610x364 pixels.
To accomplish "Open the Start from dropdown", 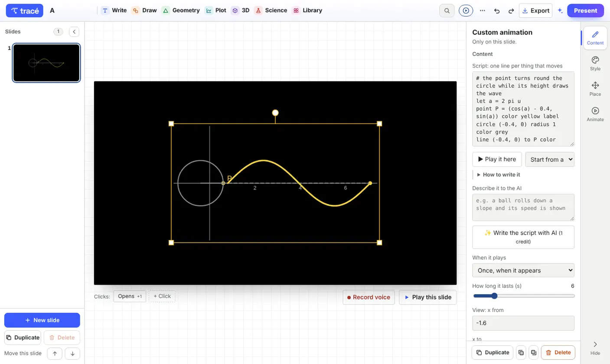I will point(550,159).
